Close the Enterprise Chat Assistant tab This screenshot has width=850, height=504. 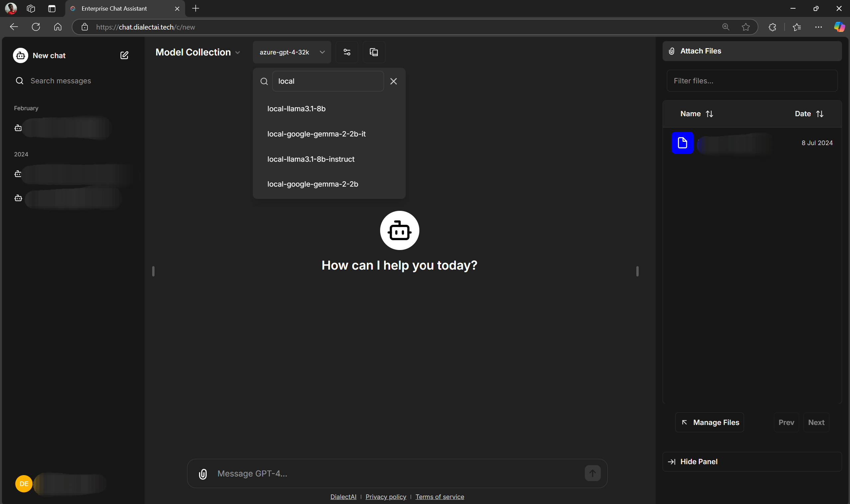tap(177, 9)
